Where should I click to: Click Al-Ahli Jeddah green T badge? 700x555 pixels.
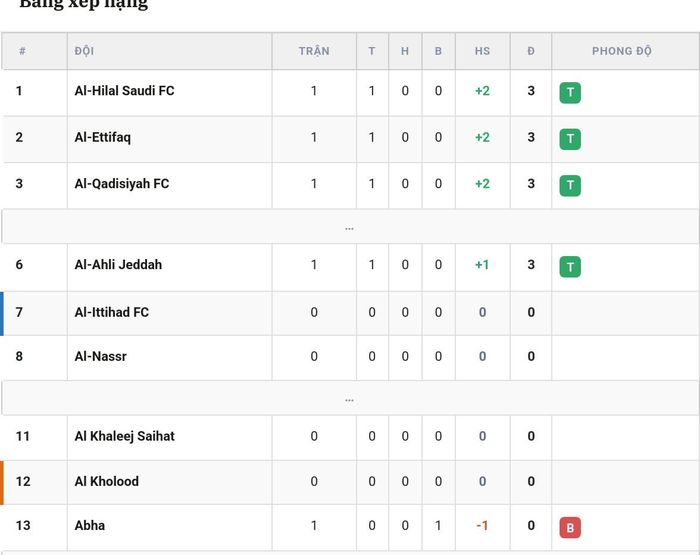point(570,267)
